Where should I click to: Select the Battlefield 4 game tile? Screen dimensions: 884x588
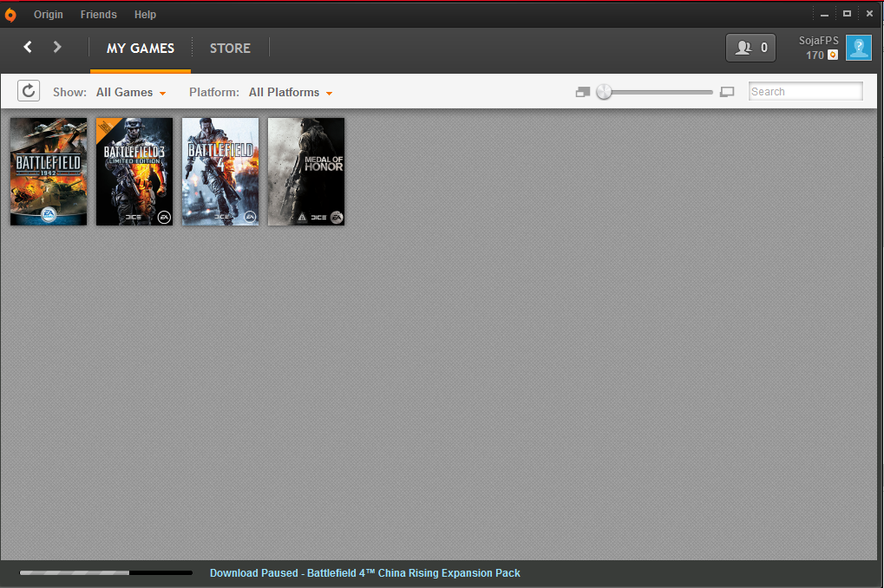point(220,172)
